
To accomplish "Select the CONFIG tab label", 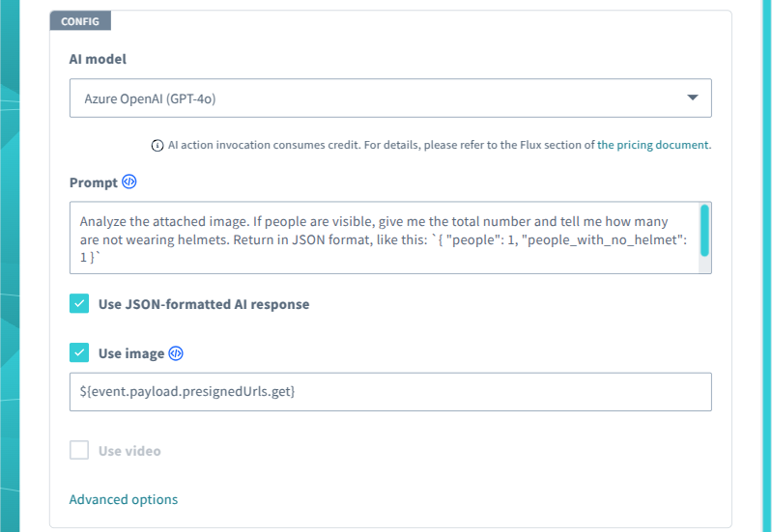I will click(x=80, y=20).
